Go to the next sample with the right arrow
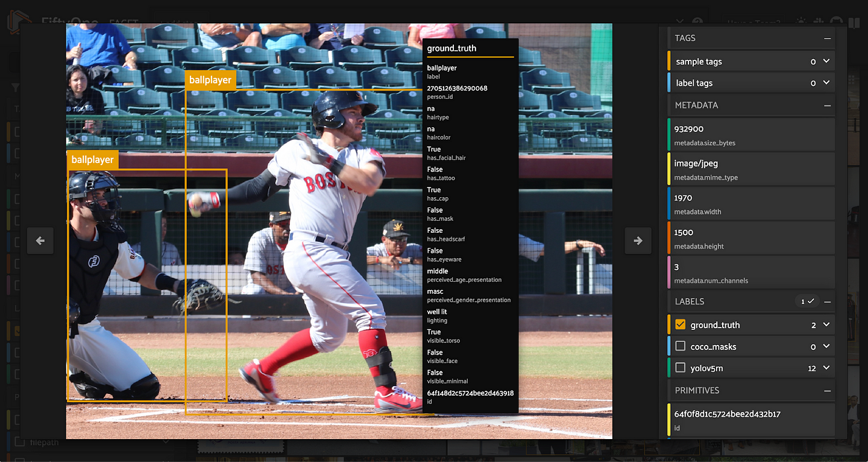Viewport: 868px width, 462px height. (638, 241)
